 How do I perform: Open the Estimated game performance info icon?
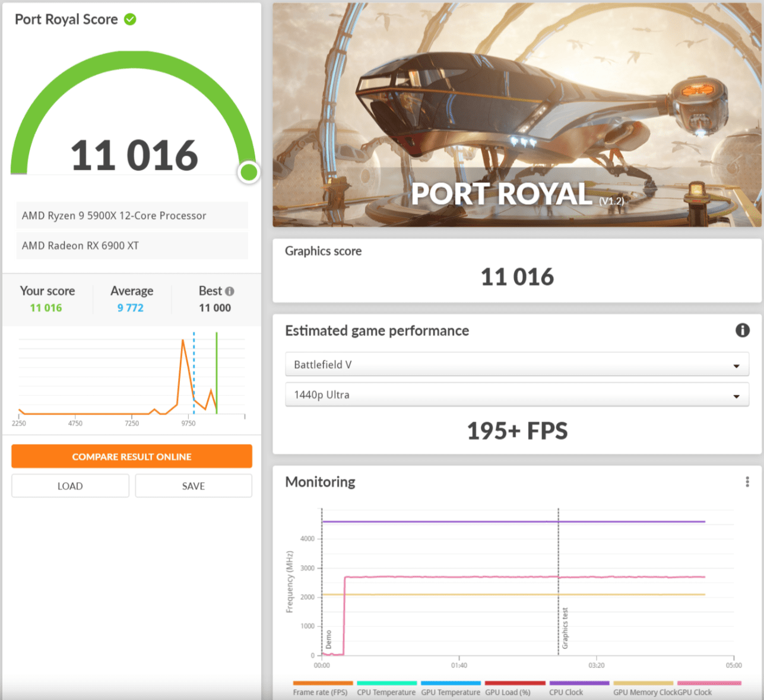(742, 330)
